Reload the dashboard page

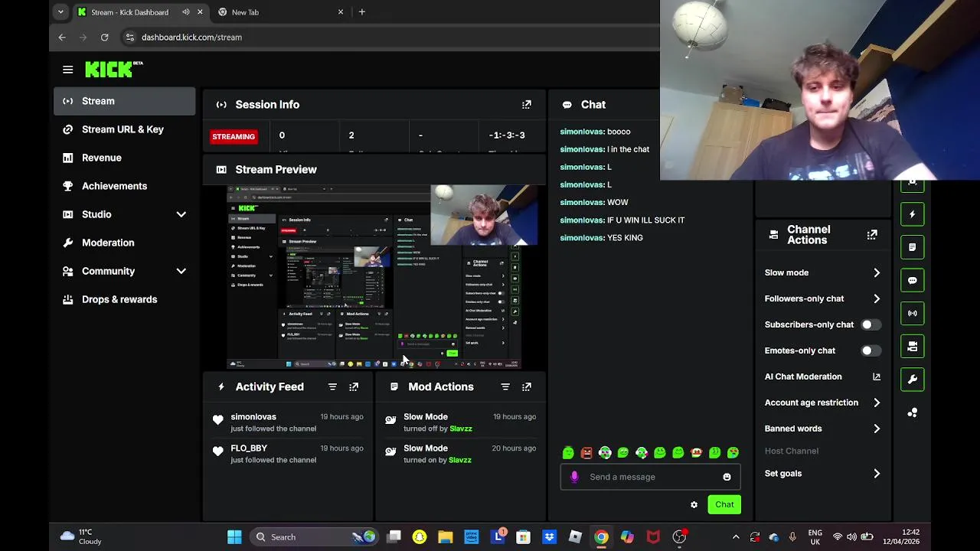tap(104, 37)
